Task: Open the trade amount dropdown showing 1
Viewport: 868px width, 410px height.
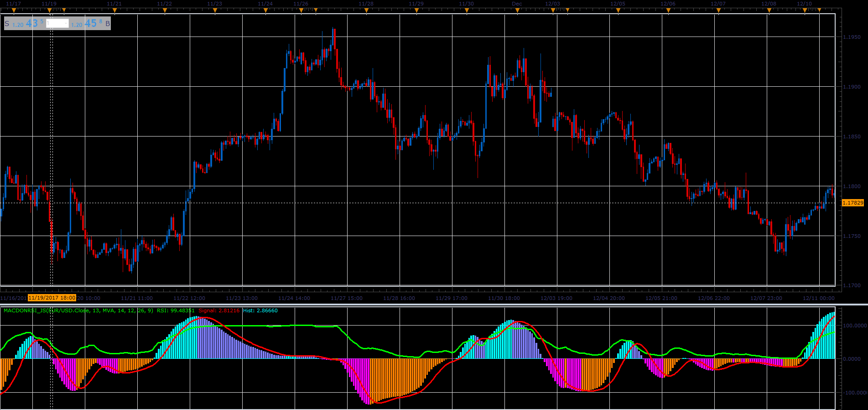Action: (57, 23)
